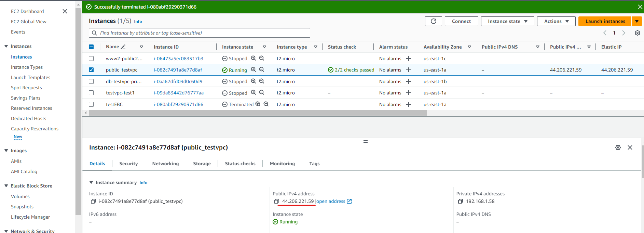Select the testvpc-test1 instance checkbox
The height and width of the screenshot is (233, 644).
(91, 93)
